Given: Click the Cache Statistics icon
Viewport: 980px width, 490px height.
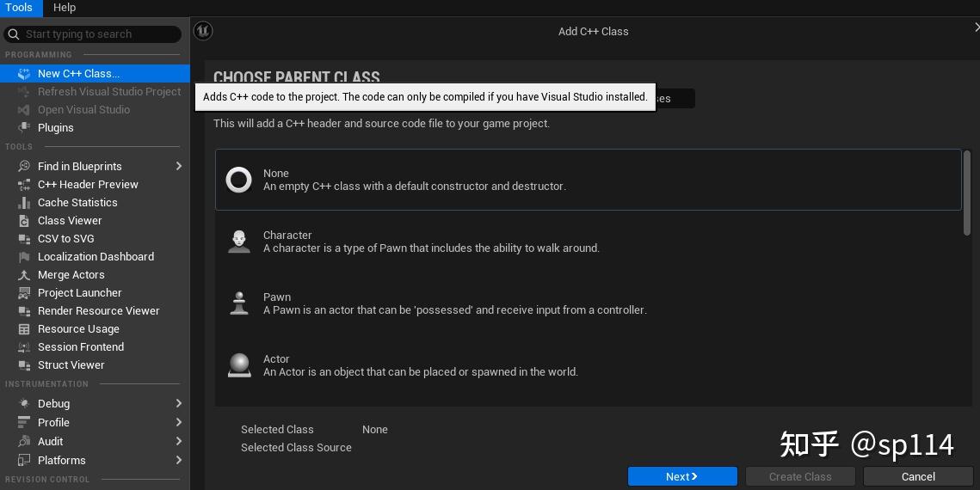Looking at the screenshot, I should point(23,202).
